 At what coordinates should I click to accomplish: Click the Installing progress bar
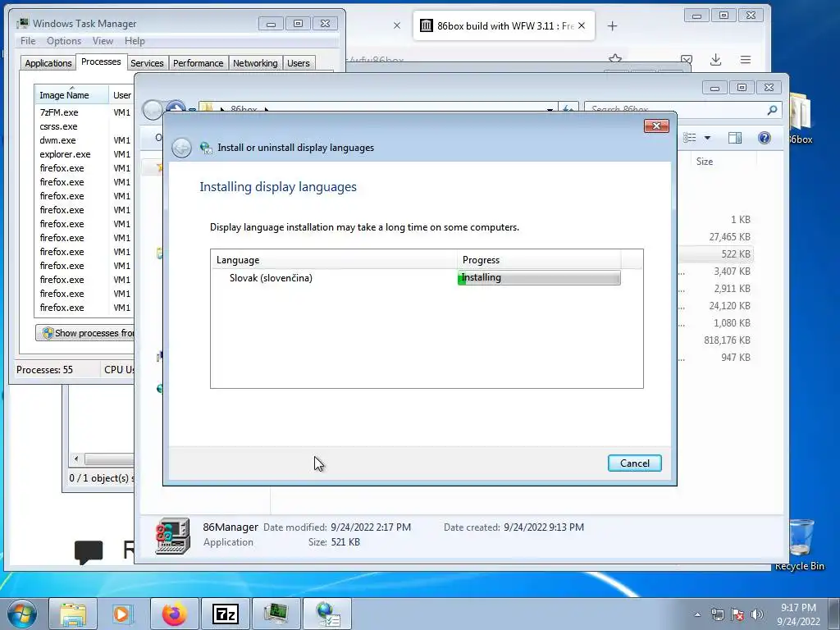coord(539,277)
